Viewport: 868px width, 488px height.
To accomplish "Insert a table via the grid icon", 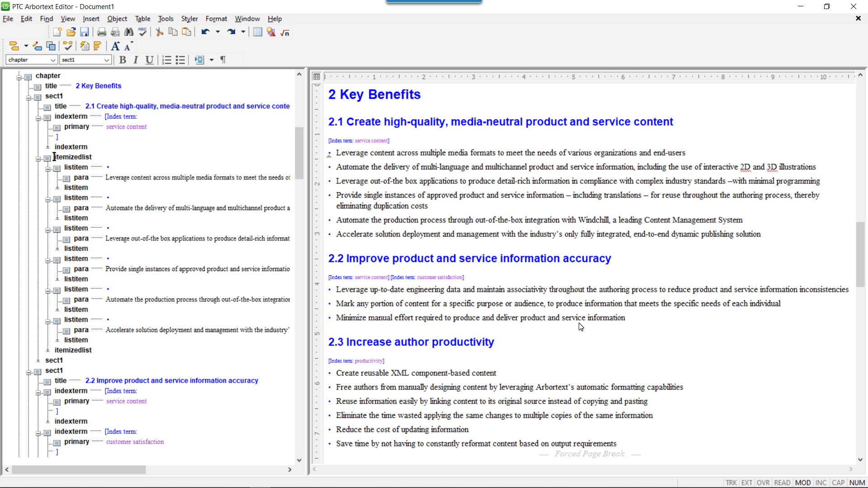I will pos(258,32).
